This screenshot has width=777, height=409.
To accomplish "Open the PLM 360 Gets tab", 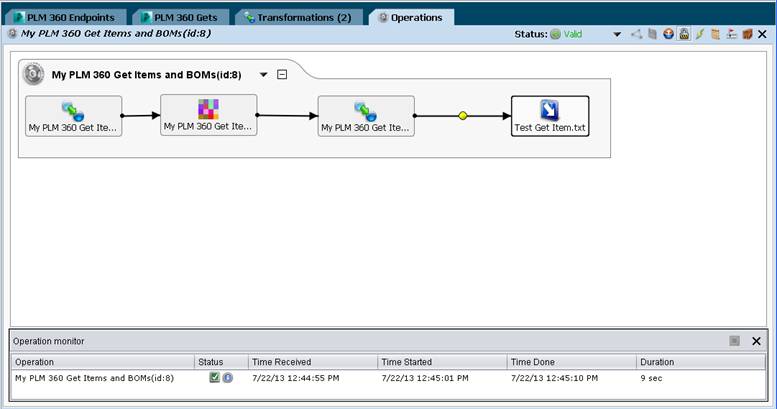I will tap(180, 17).
